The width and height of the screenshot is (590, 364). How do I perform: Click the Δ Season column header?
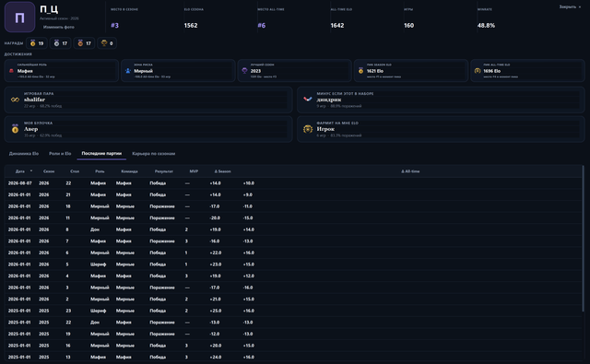point(223,171)
